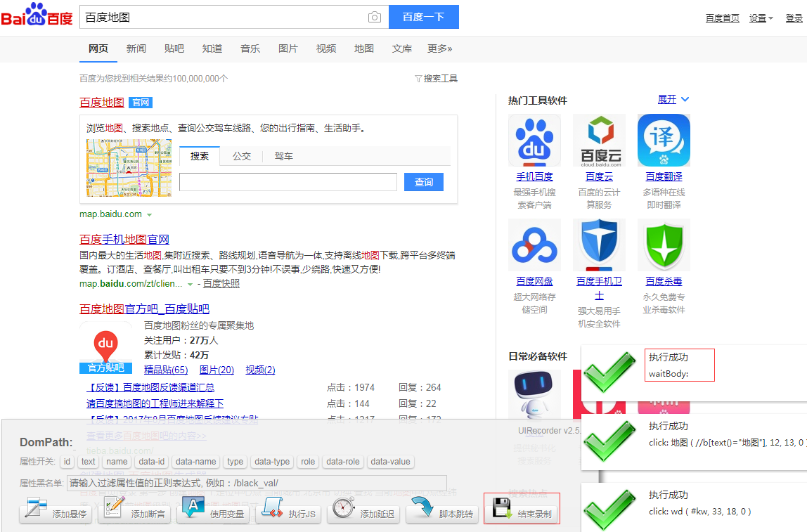Switch to the 贴吧 tab
Screen dimensions: 807x532
(x=174, y=48)
